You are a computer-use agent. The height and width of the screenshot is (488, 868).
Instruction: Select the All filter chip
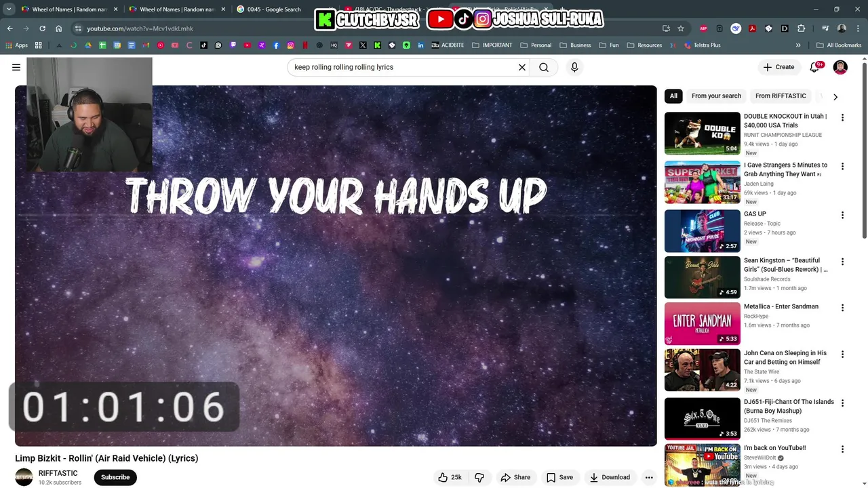coord(673,96)
